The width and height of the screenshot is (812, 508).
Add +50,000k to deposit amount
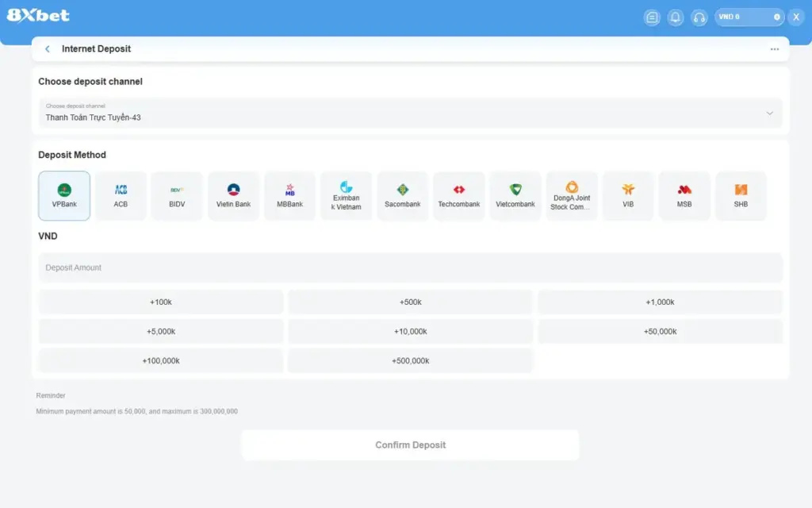coord(661,331)
